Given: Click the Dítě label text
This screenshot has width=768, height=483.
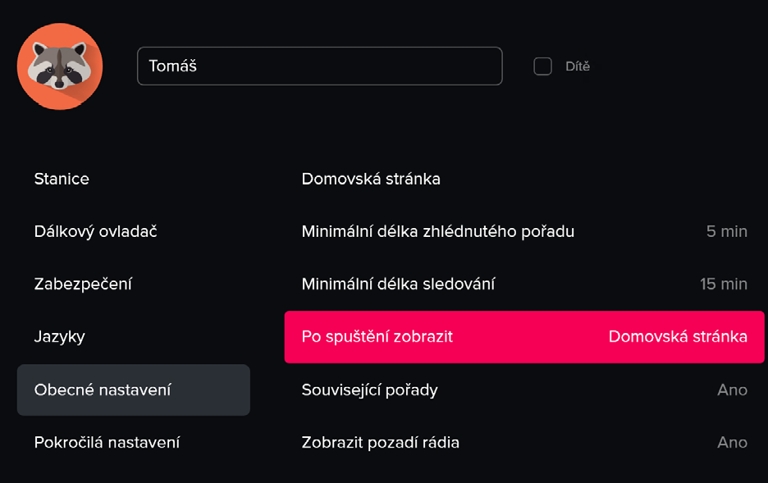Looking at the screenshot, I should coord(578,67).
